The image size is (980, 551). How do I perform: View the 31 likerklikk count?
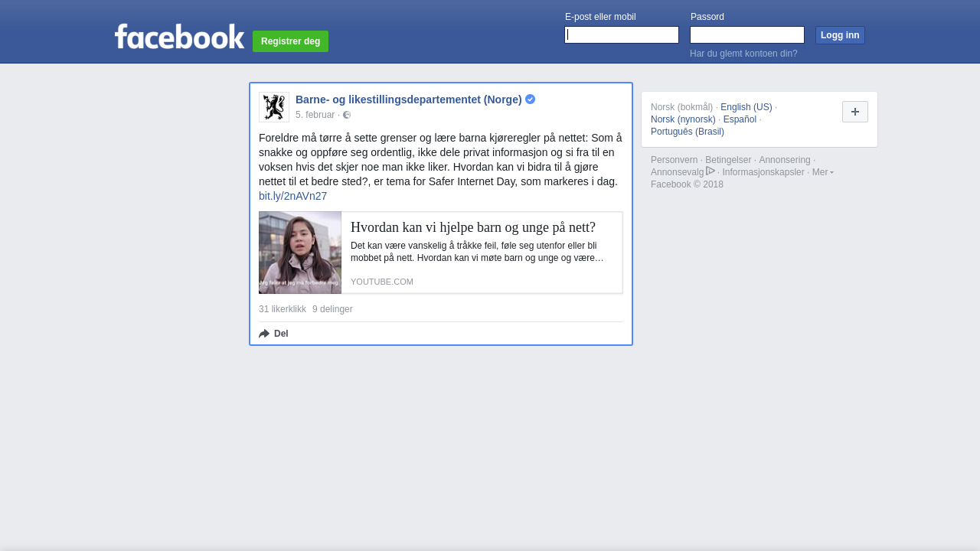(x=283, y=309)
